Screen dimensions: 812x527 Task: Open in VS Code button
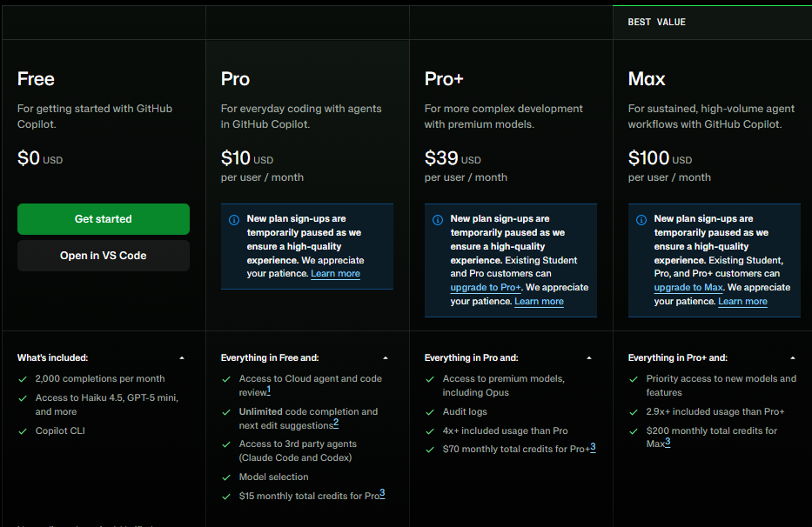pyautogui.click(x=103, y=256)
